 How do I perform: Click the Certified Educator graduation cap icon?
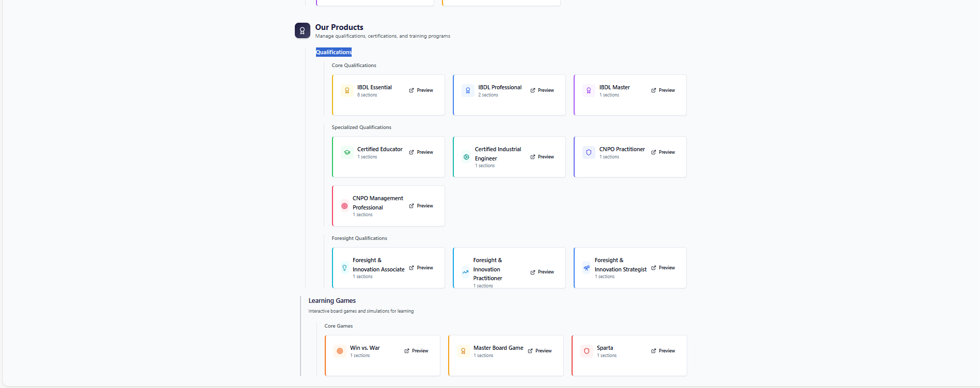pos(347,153)
